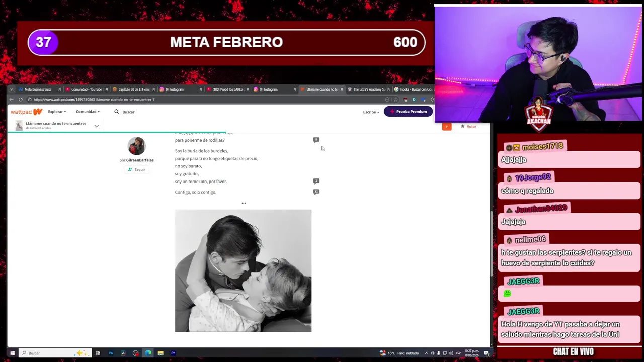Click username moises1718 in chat
Screen dimensions: 644x362
[542, 146]
